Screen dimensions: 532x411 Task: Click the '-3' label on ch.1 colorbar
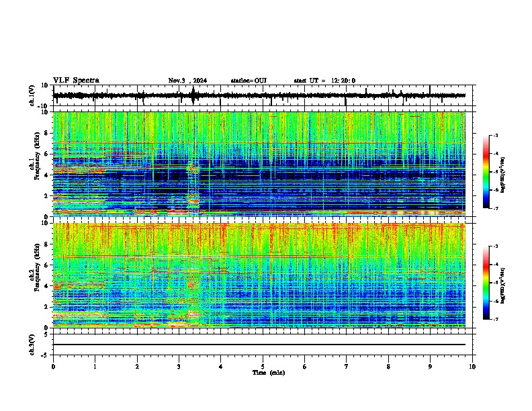[495, 136]
